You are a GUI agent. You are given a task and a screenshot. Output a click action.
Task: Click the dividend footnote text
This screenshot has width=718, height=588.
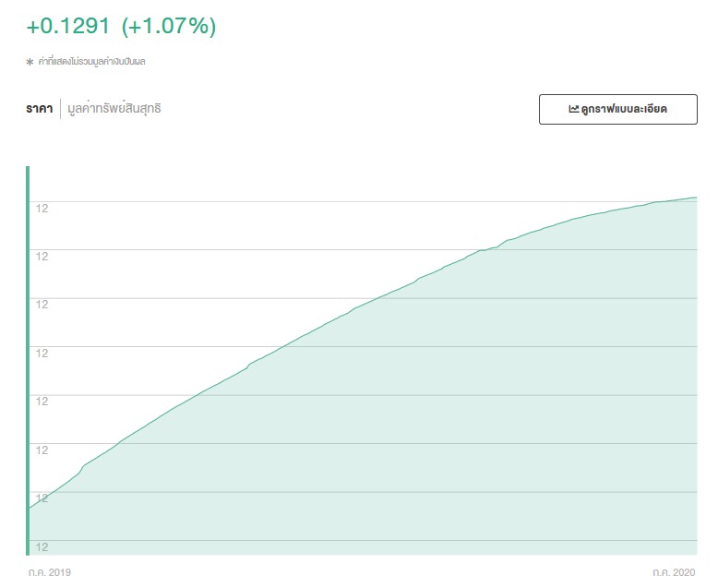91,62
